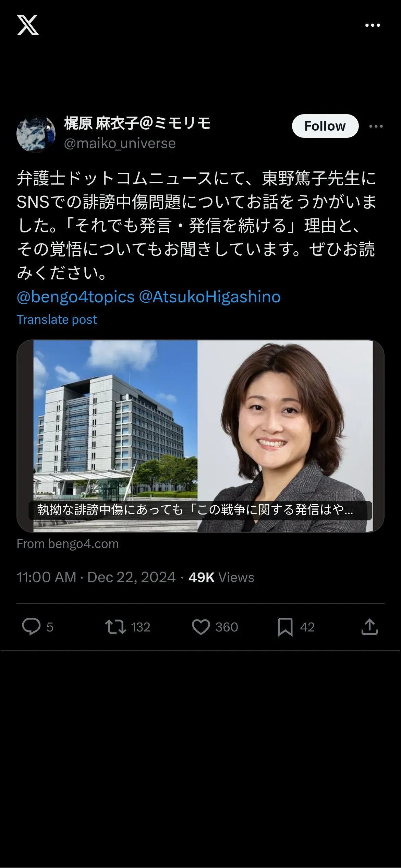Share the post via upload arrow icon
This screenshot has height=868, width=401.
point(369,627)
